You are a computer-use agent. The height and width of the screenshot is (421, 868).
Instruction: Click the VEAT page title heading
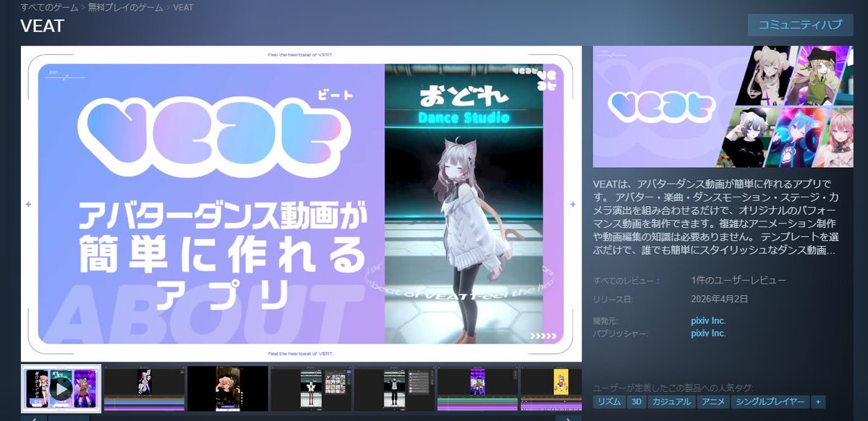pyautogui.click(x=43, y=27)
